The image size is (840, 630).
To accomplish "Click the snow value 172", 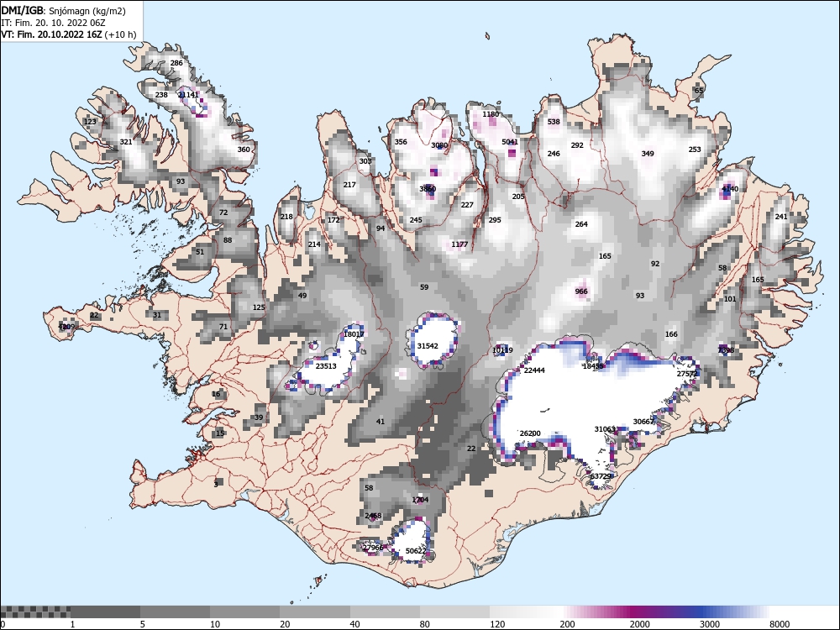I will (333, 220).
